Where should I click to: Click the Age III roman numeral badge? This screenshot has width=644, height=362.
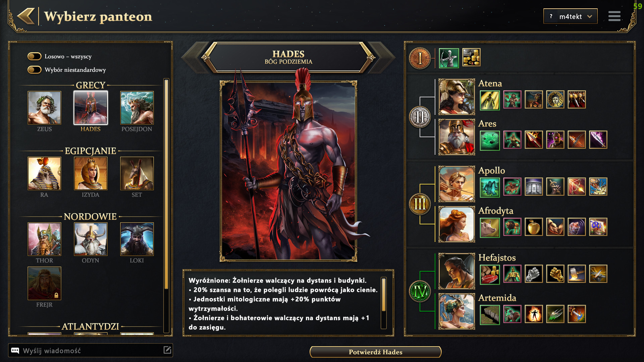pos(420,204)
